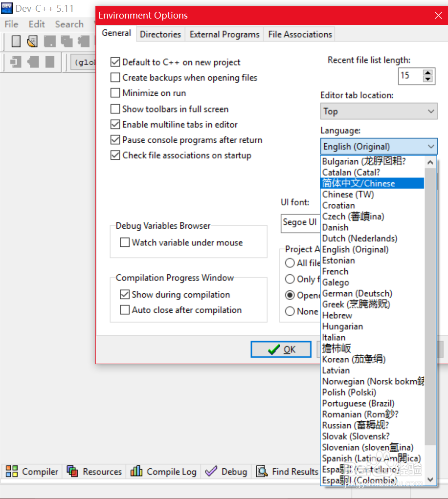Open the File menu
This screenshot has width=448, height=499.
click(11, 24)
